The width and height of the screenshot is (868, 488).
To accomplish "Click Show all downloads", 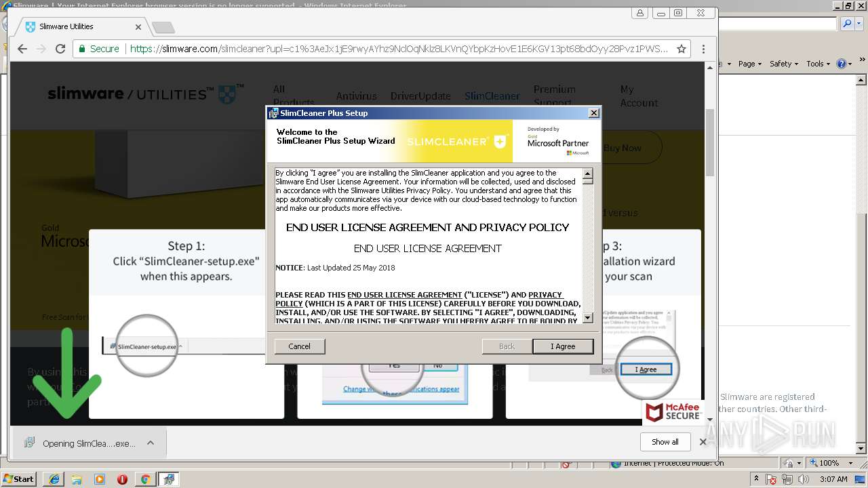I will pyautogui.click(x=665, y=442).
